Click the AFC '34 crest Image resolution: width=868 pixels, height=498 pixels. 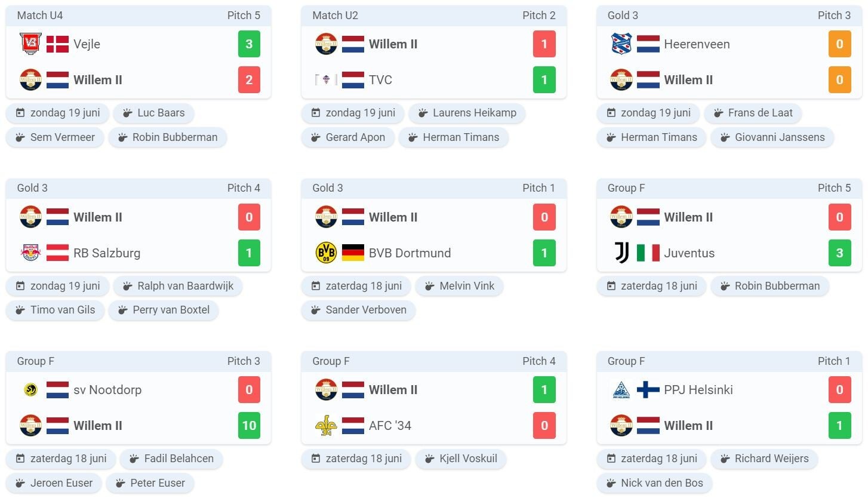(x=326, y=426)
